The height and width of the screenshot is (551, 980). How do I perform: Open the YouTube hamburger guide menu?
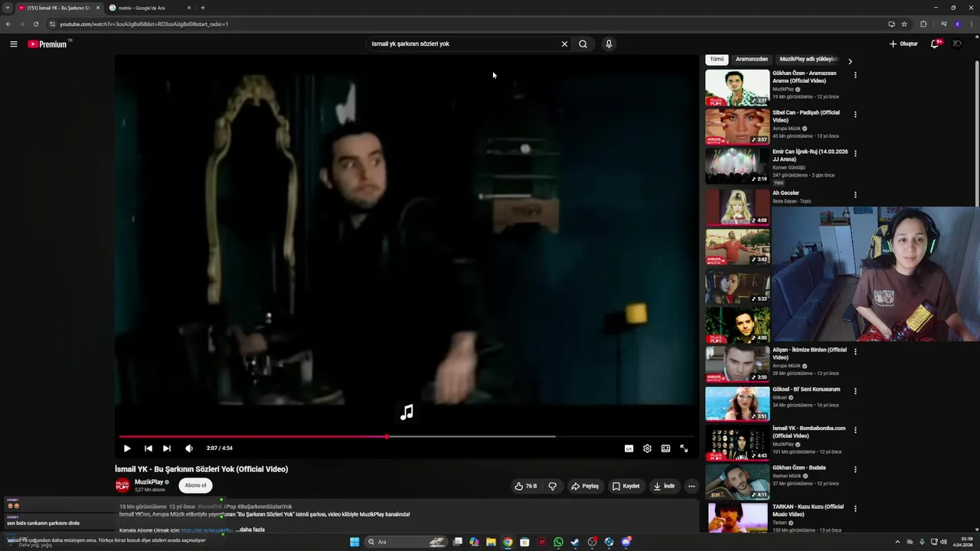pos(13,44)
